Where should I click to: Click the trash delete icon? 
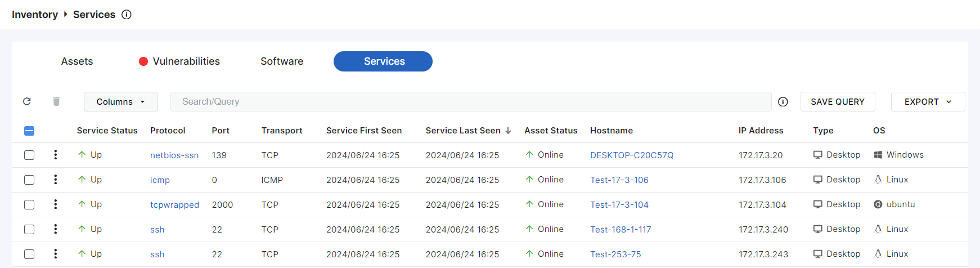(56, 101)
